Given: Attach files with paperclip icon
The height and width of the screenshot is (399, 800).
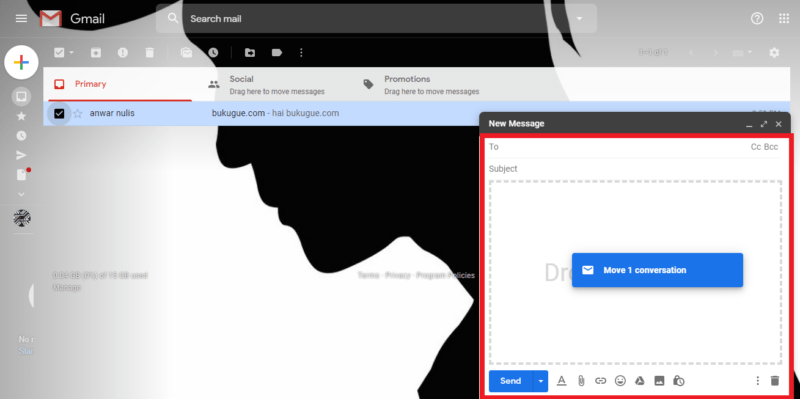Looking at the screenshot, I should click(x=581, y=381).
